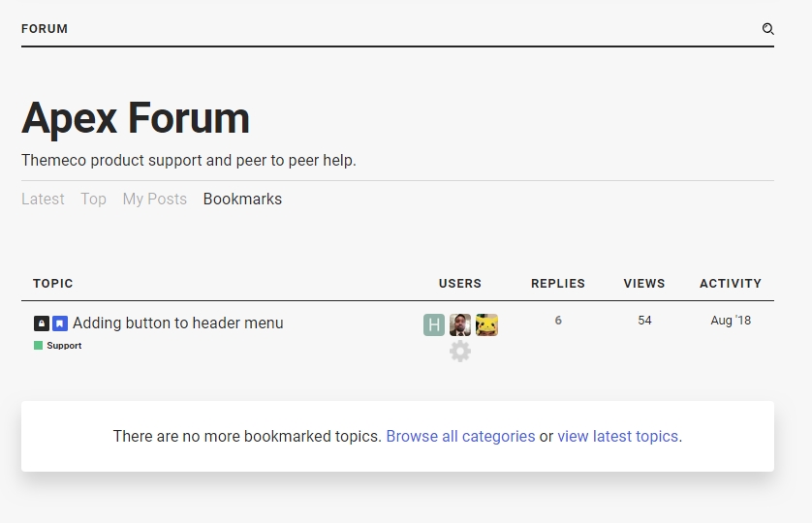Click the search magnifier icon

767,29
